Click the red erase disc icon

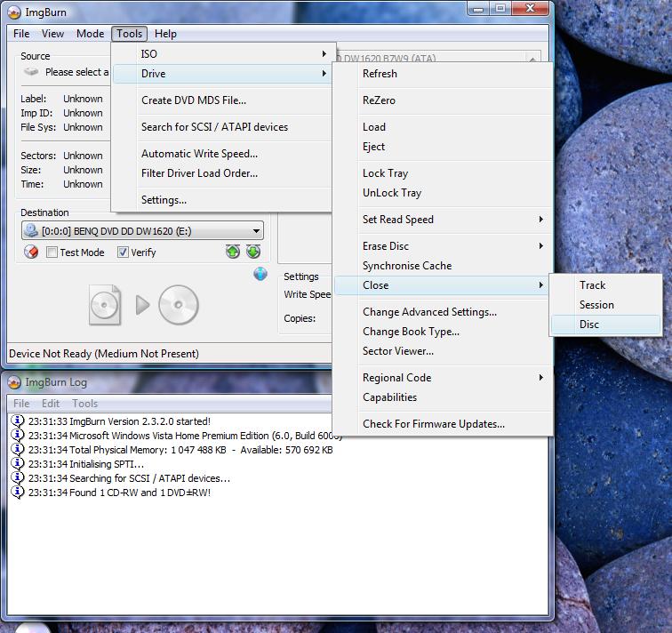31,252
